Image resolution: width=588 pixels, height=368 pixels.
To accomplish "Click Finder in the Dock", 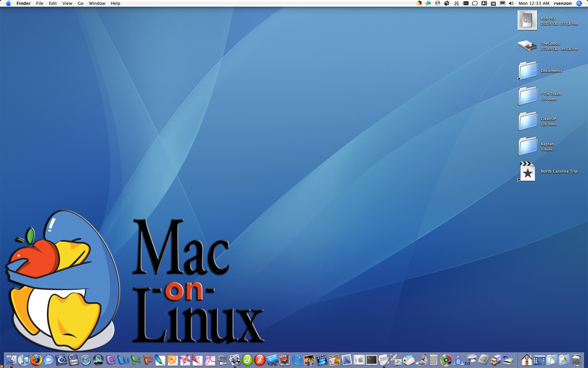I will [11, 360].
